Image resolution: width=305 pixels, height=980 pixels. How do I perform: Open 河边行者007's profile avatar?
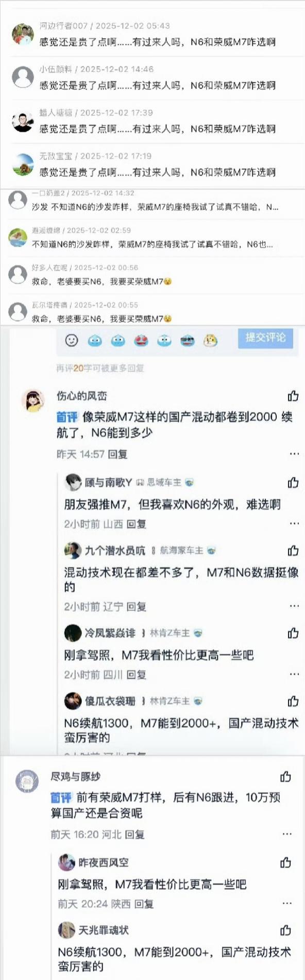tap(23, 34)
